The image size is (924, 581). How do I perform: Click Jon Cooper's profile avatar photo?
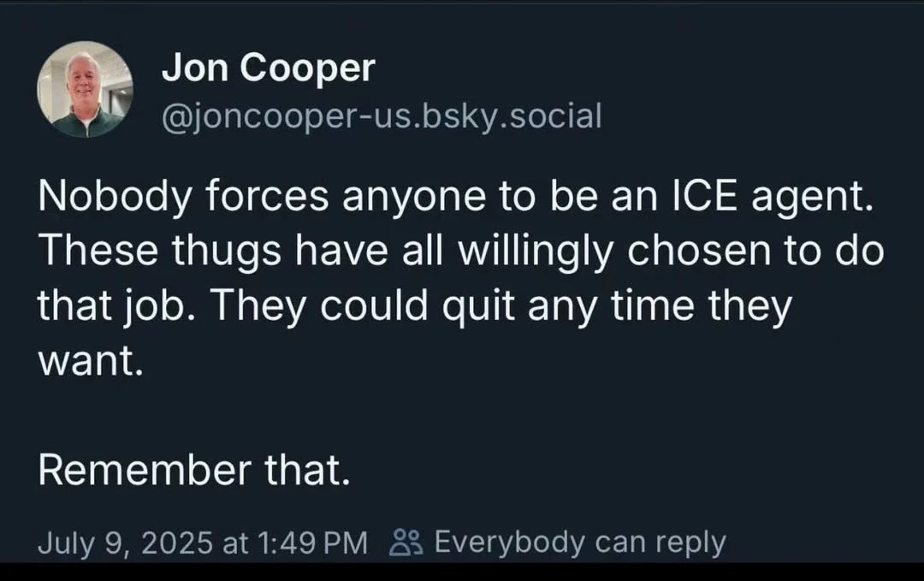click(85, 90)
